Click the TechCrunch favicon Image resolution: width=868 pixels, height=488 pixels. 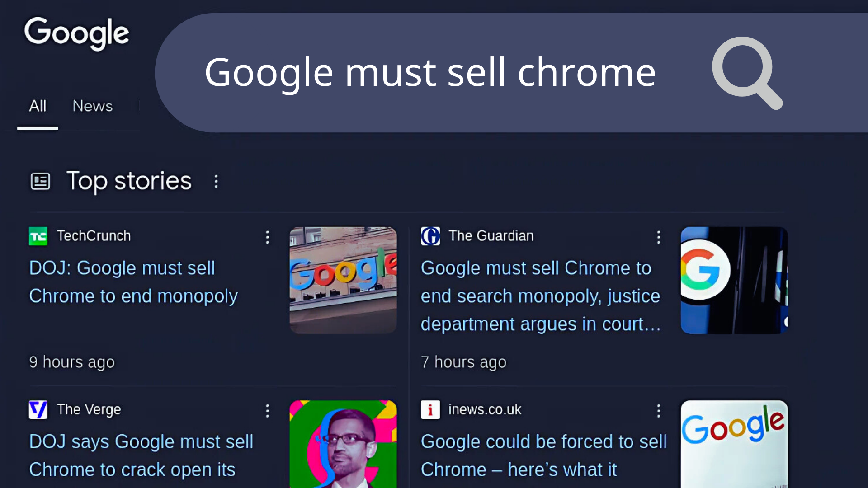38,236
